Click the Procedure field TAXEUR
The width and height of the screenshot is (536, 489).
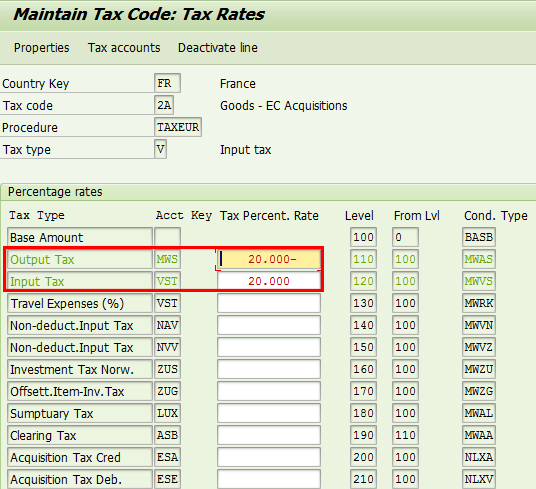tap(178, 127)
